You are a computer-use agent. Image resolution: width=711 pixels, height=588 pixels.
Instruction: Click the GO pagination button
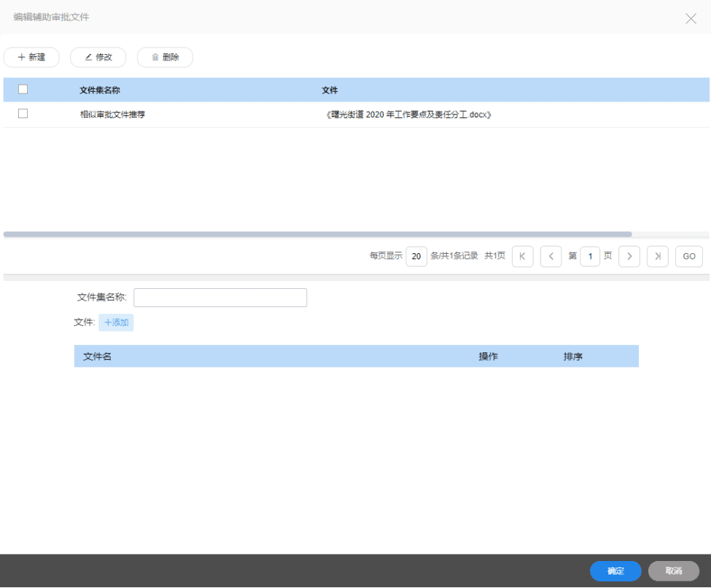(689, 256)
